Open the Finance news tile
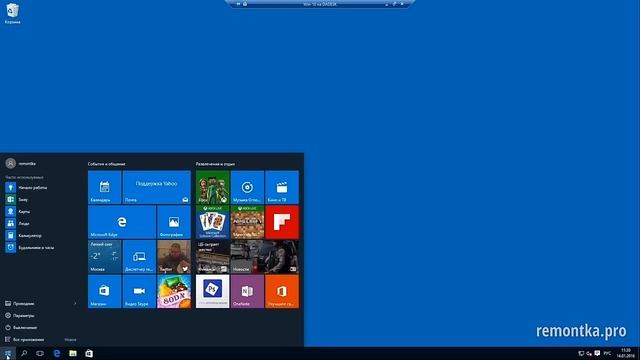The image size is (640, 360). pos(213,257)
